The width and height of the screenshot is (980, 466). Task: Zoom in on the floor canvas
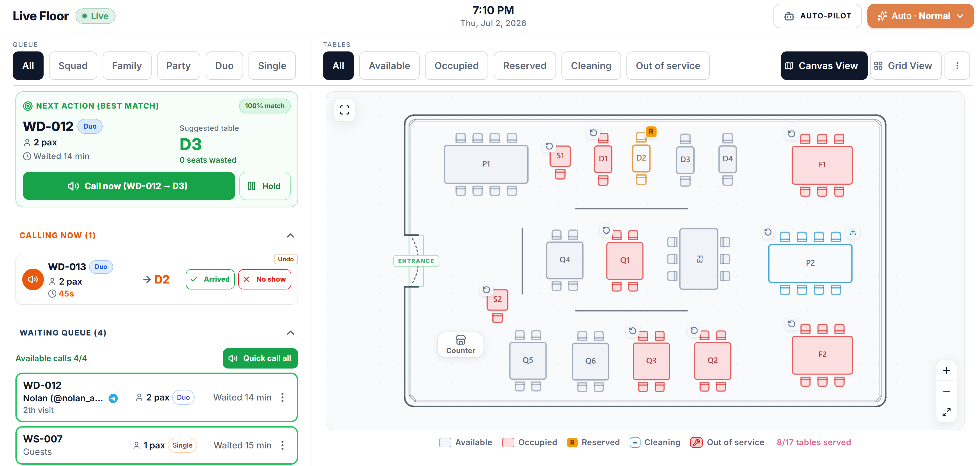pyautogui.click(x=946, y=370)
